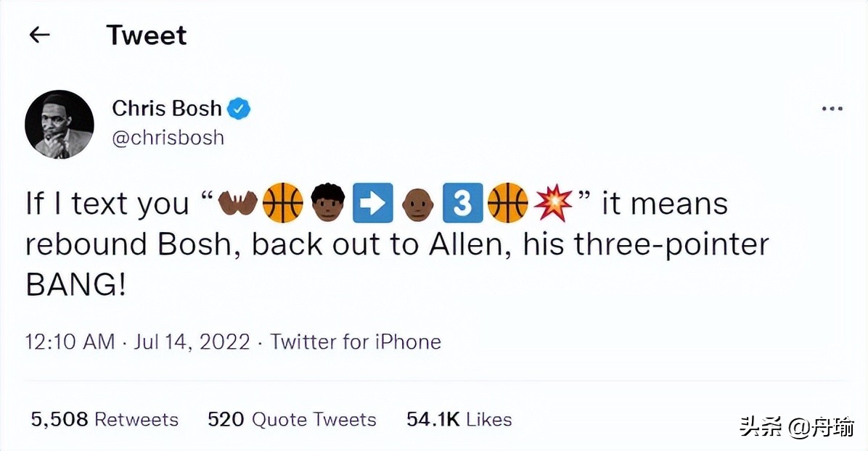This screenshot has width=868, height=451.
Task: Click the Chris Bosh display name
Action: 166,108
